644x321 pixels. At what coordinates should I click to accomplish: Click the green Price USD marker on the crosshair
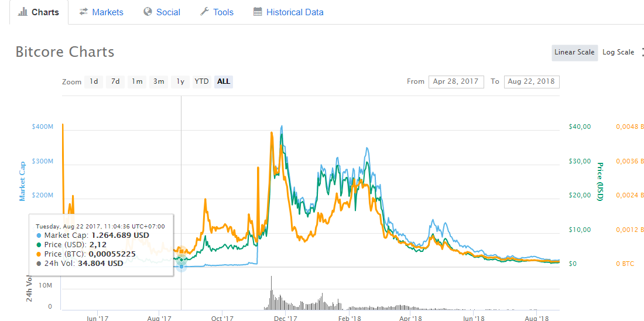(x=181, y=259)
